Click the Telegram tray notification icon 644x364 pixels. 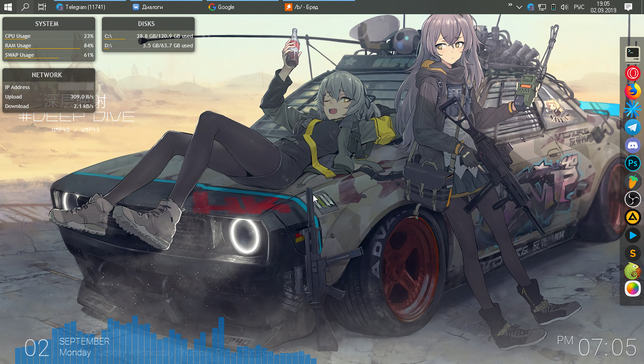[x=531, y=7]
